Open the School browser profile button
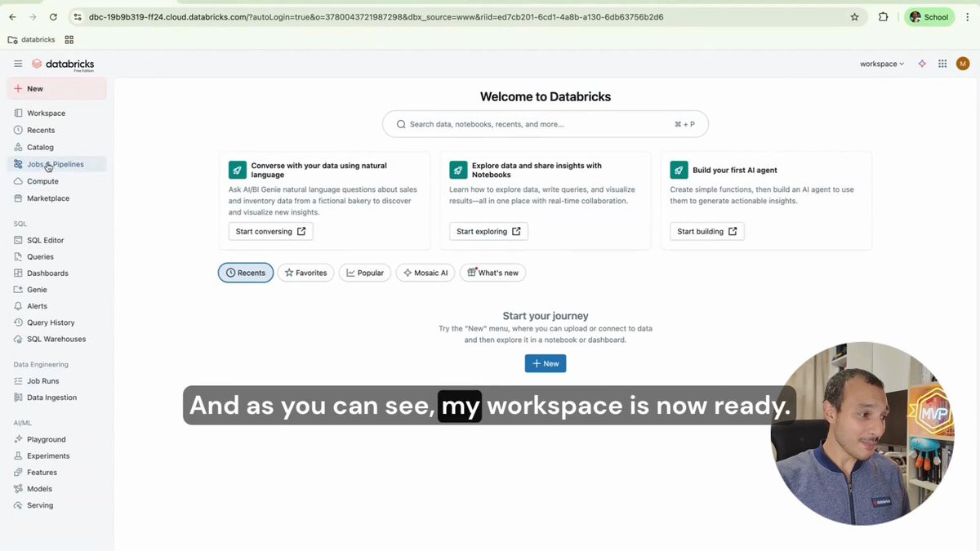The width and height of the screenshot is (980, 551). [x=929, y=16]
